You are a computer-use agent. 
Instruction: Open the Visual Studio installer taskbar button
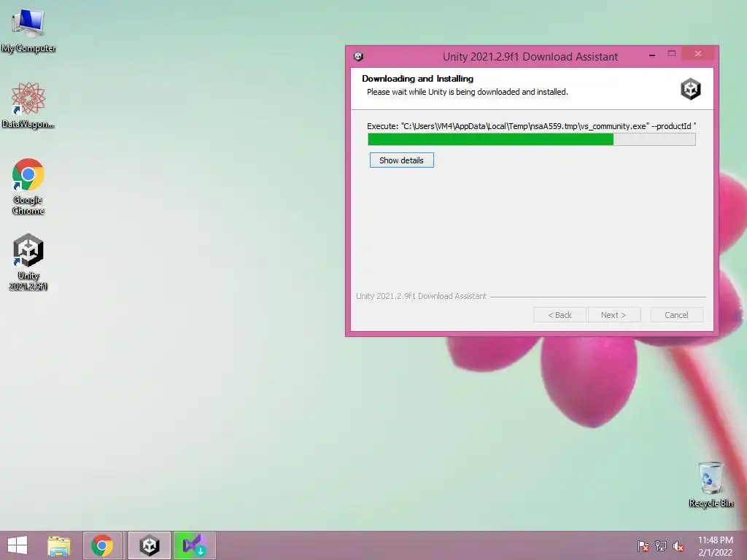pyautogui.click(x=194, y=545)
